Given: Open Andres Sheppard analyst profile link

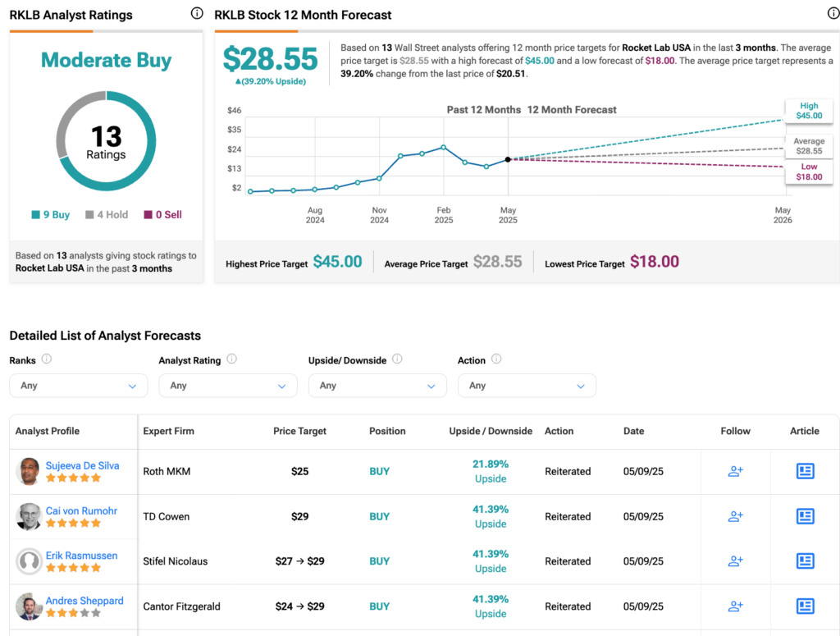Looking at the screenshot, I should point(84,601).
